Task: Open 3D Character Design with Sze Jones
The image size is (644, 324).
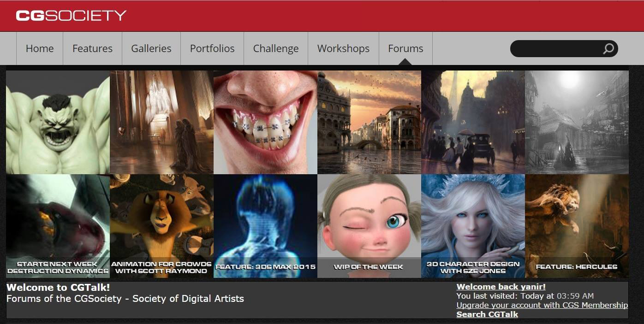Action: point(473,226)
